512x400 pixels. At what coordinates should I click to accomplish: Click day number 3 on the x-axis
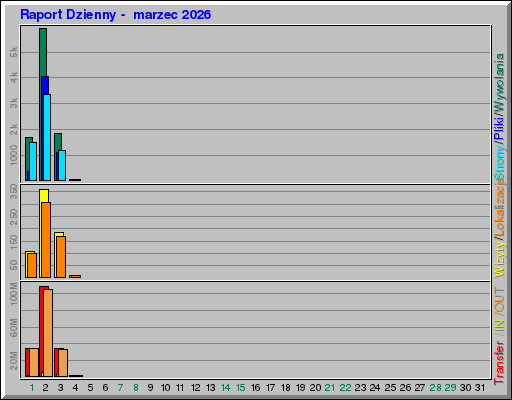[60, 388]
